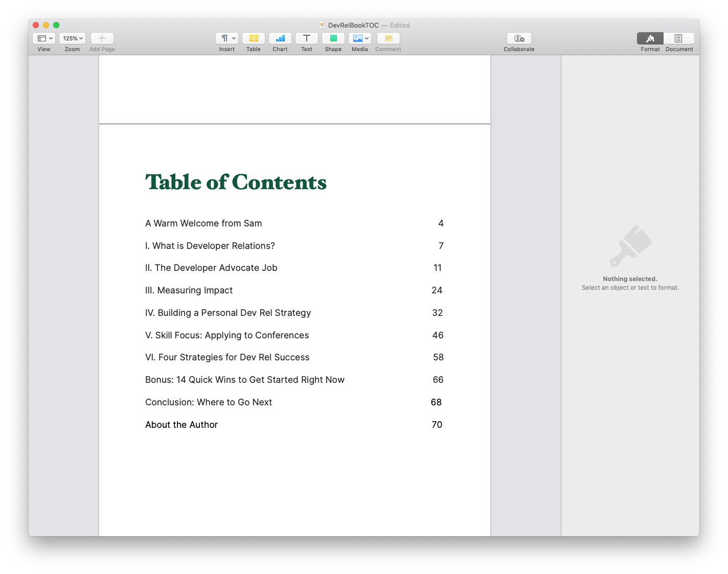
Task: Expand the Insert dropdown arrow
Action: tap(233, 38)
